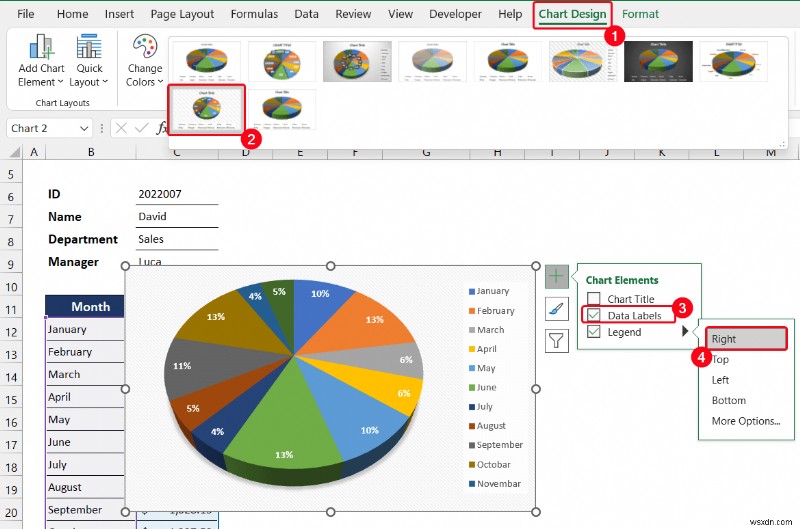
Task: Switch to the Insert tab
Action: pos(119,14)
